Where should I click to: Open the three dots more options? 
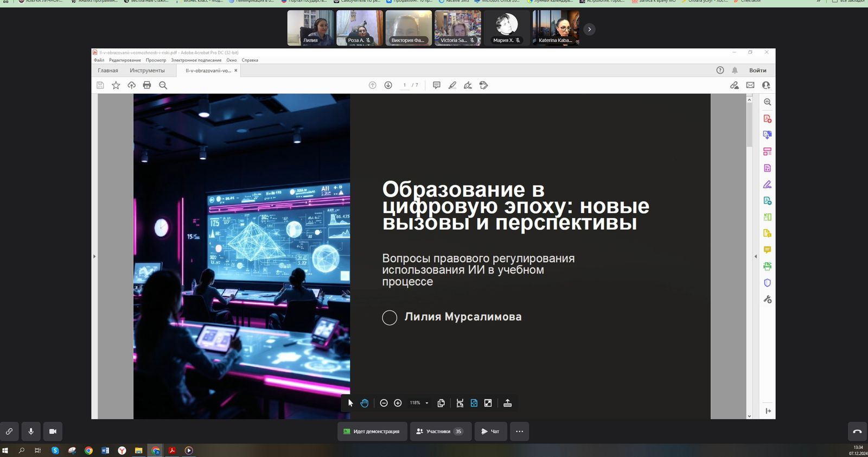pyautogui.click(x=519, y=431)
